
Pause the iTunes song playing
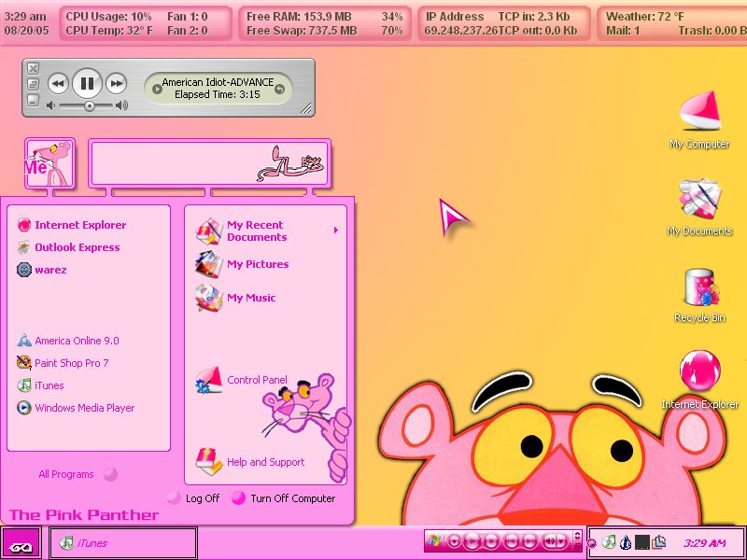[x=87, y=83]
